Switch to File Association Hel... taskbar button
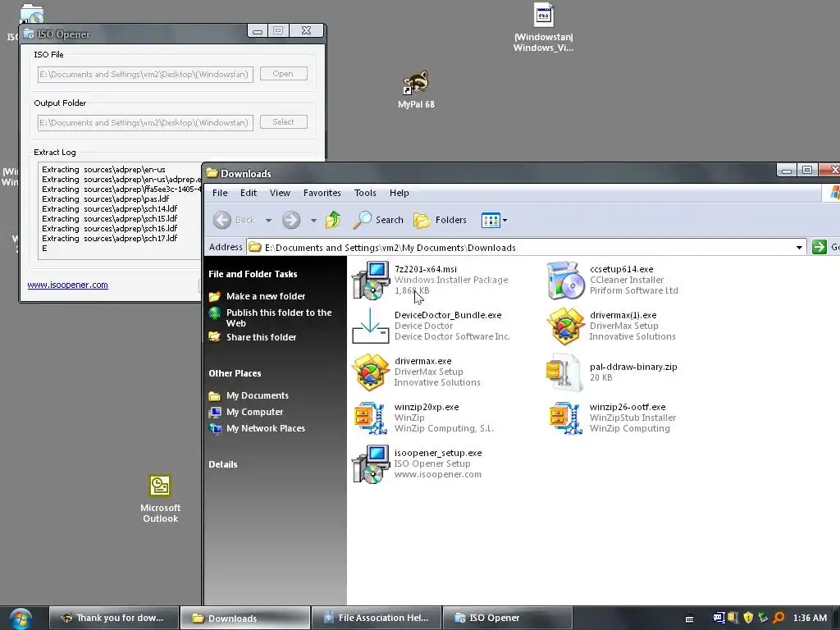Image resolution: width=840 pixels, height=630 pixels. point(377,619)
